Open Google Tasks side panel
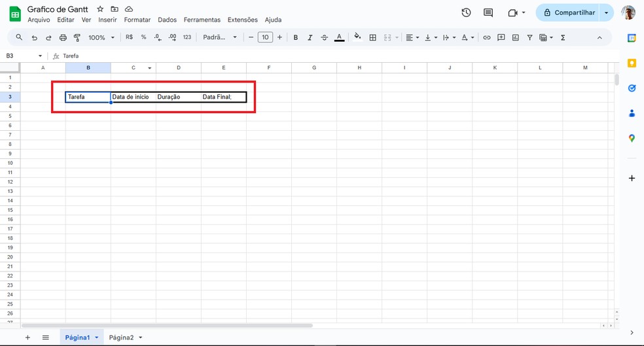Screen dimensions: 644x346 coord(632,88)
